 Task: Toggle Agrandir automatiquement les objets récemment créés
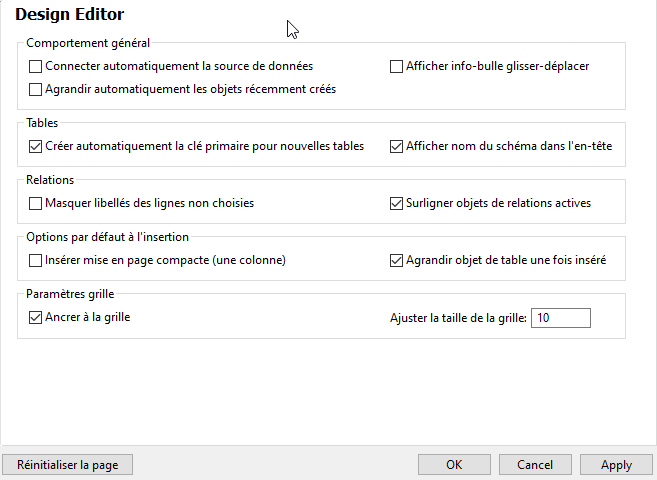pyautogui.click(x=36, y=89)
